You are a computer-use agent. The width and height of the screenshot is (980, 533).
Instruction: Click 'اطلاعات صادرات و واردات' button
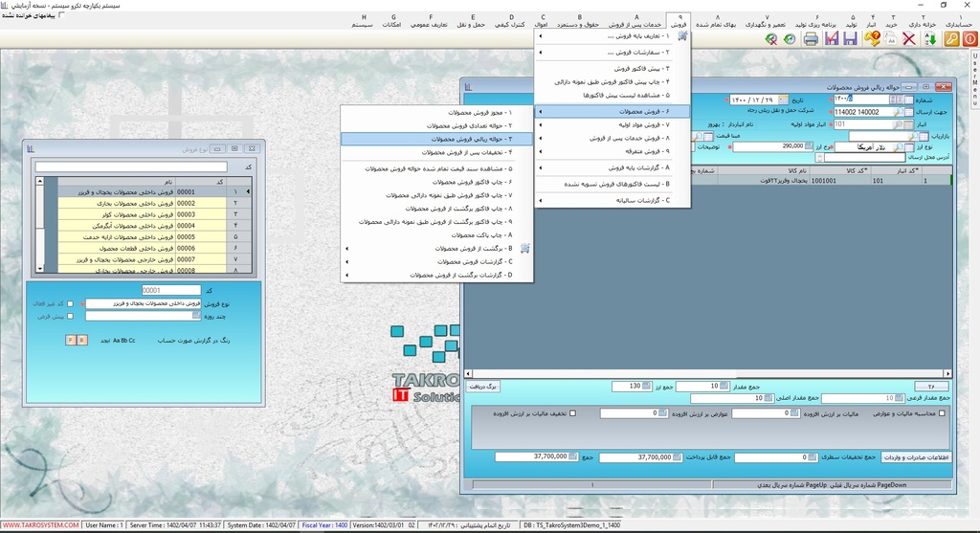point(915,457)
